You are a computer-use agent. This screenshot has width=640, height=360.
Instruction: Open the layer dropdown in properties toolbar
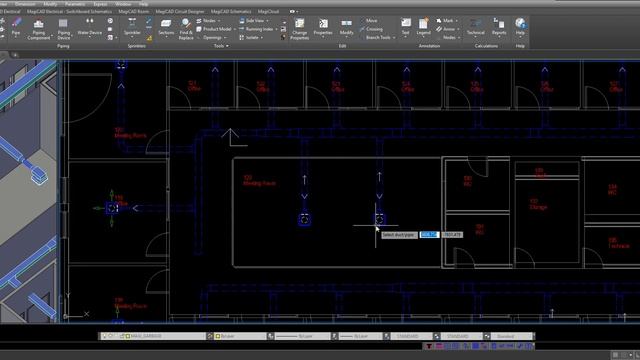[152, 336]
